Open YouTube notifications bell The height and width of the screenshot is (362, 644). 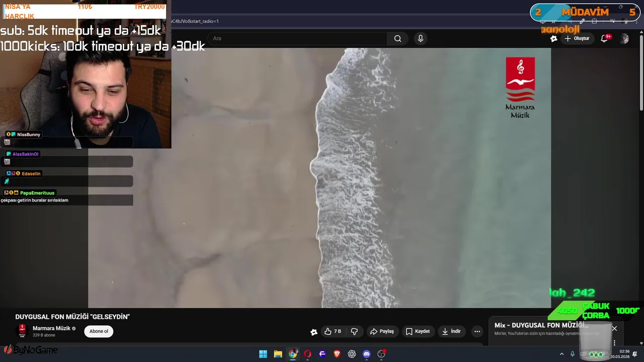(605, 39)
